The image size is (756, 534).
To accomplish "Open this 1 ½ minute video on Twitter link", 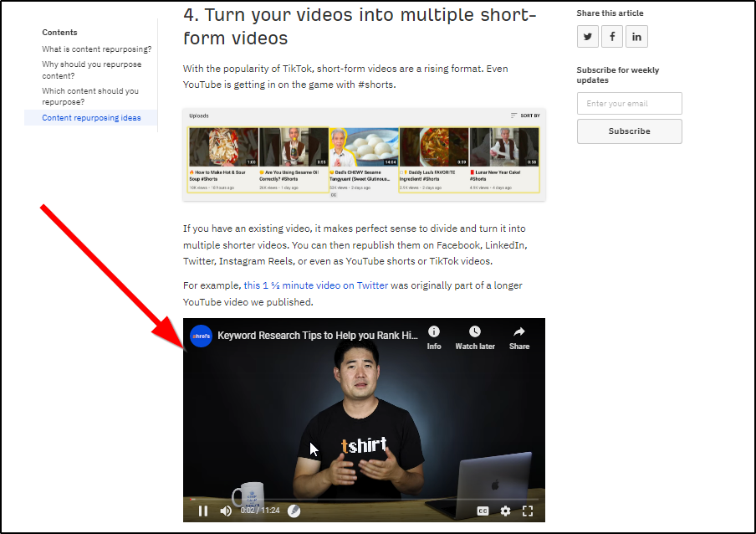I will [316, 285].
